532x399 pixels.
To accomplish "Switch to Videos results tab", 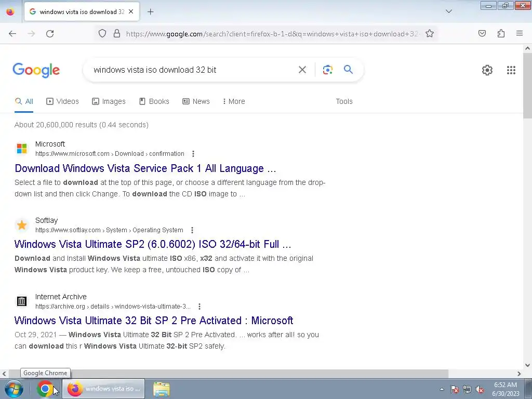I will click(62, 101).
